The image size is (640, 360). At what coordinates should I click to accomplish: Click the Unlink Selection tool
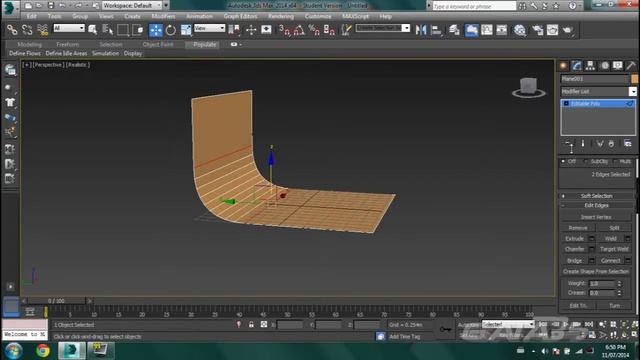click(x=27, y=30)
